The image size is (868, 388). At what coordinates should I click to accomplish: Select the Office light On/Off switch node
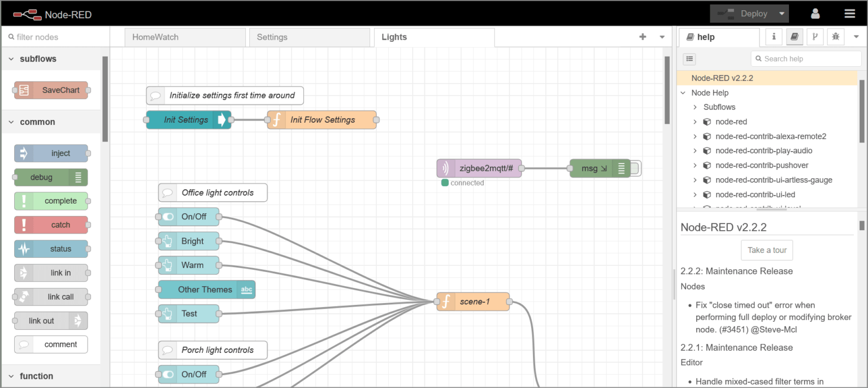188,217
